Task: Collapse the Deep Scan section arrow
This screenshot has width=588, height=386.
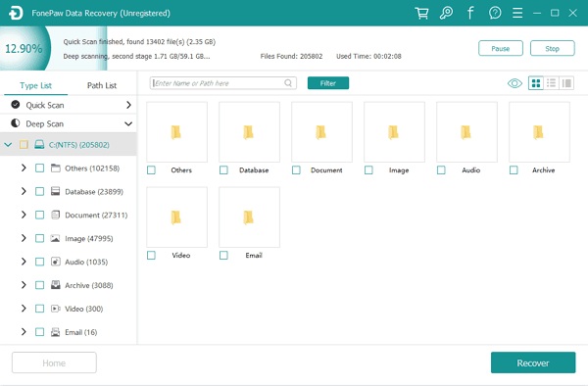Action: [x=128, y=123]
